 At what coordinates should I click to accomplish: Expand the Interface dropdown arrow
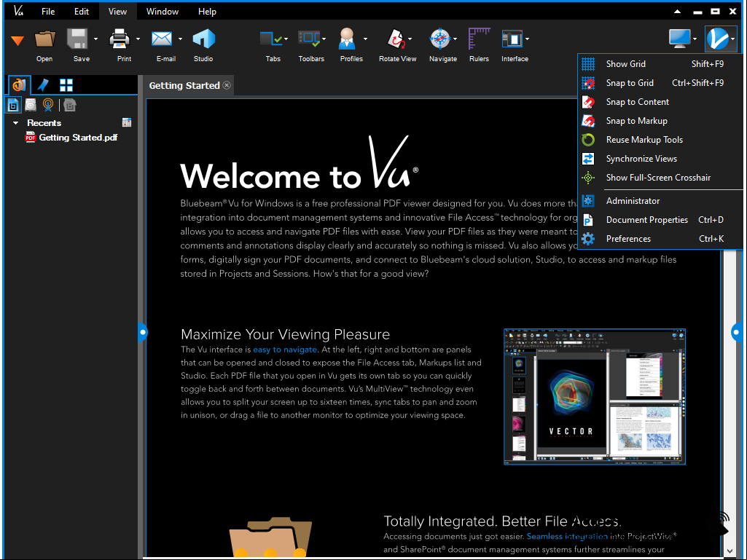[527, 39]
